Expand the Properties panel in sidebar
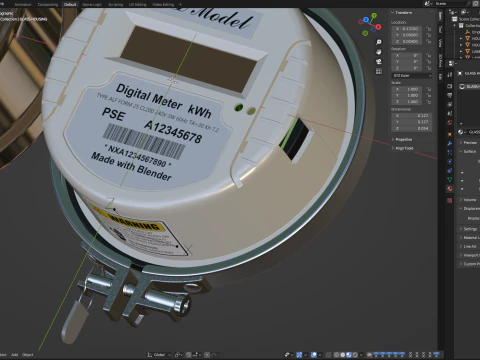 pos(403,139)
